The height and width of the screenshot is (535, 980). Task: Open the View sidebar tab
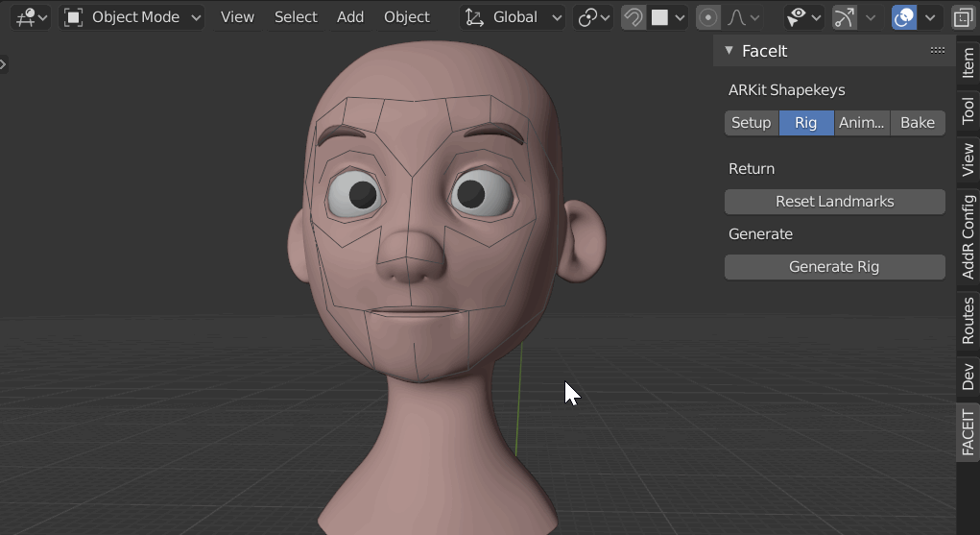tap(968, 159)
